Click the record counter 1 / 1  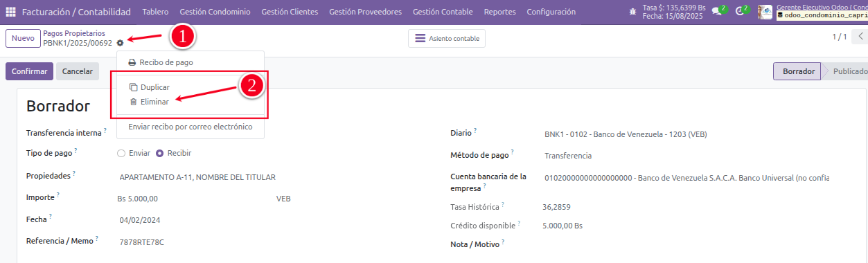tap(840, 37)
